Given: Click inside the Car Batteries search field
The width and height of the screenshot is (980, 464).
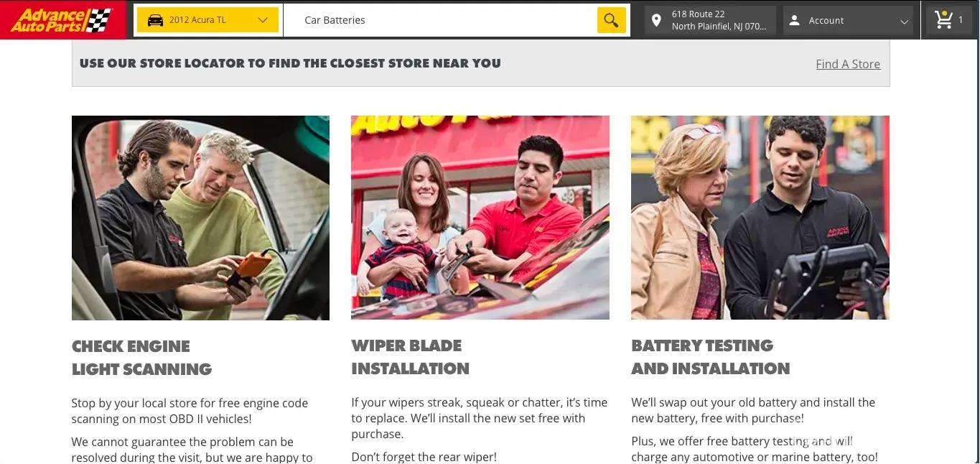Looking at the screenshot, I should pos(440,20).
